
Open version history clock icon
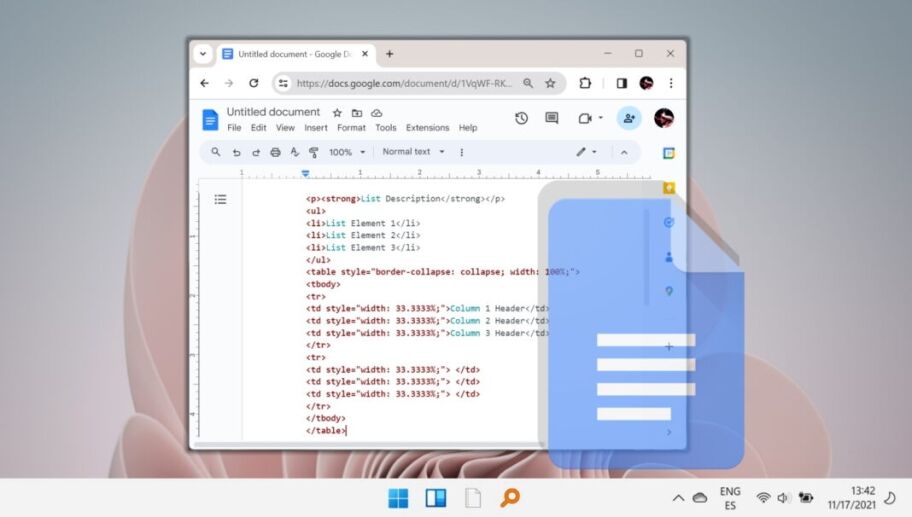521,118
